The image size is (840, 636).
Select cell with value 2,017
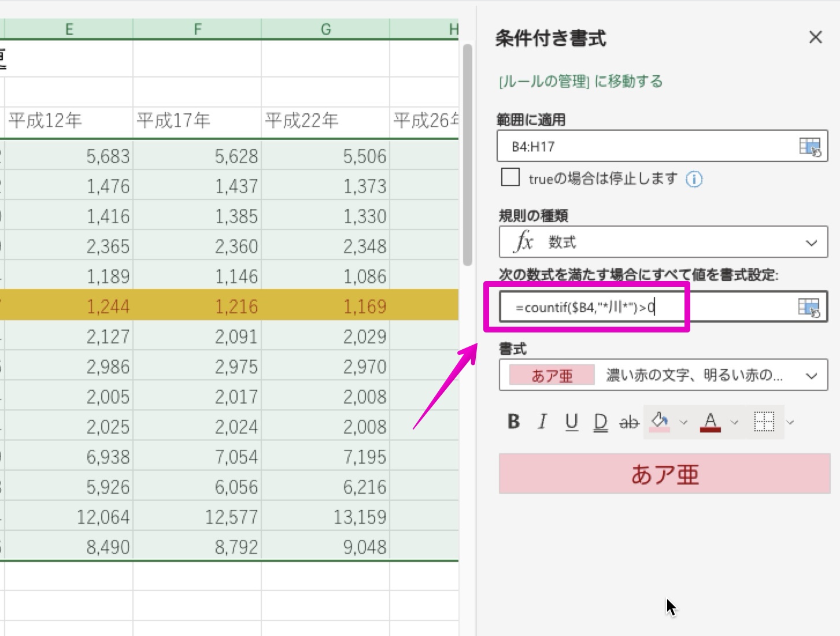point(197,396)
